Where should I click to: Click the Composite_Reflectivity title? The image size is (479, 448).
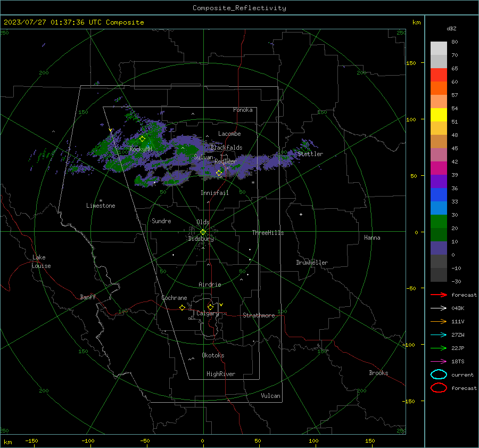pyautogui.click(x=240, y=8)
